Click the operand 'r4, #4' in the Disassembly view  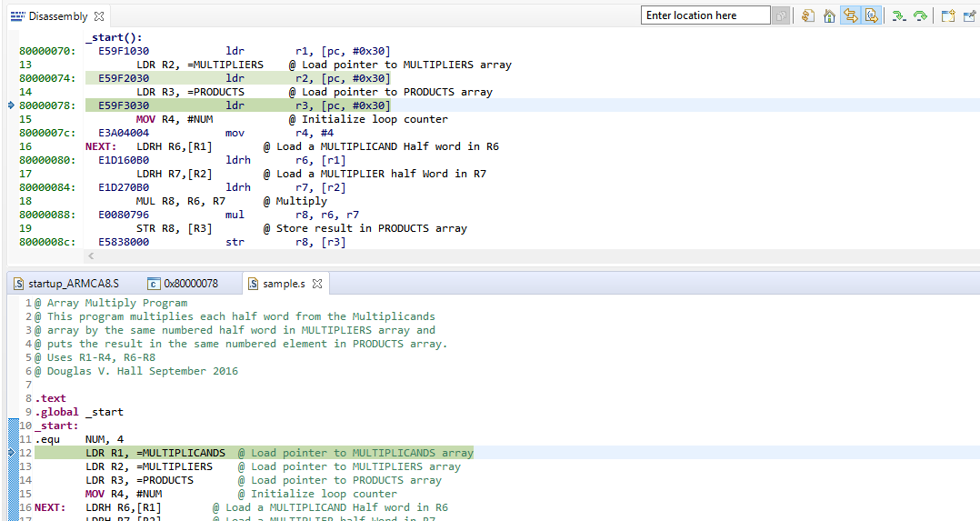coord(315,133)
